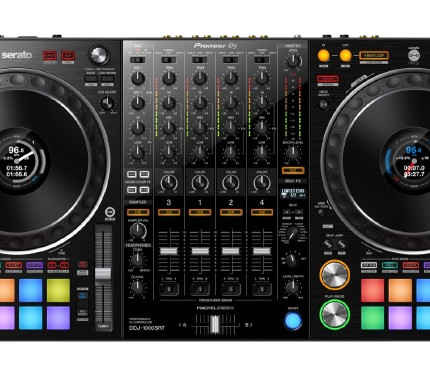430x372 pixels.
Task: Turn the headphones MIXING knob
Action: (137, 260)
